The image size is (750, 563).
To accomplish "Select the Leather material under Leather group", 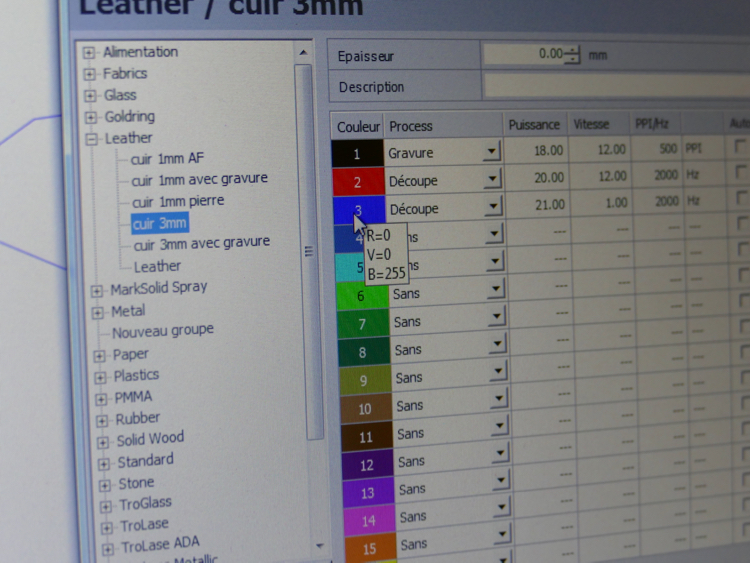I will pos(157,266).
